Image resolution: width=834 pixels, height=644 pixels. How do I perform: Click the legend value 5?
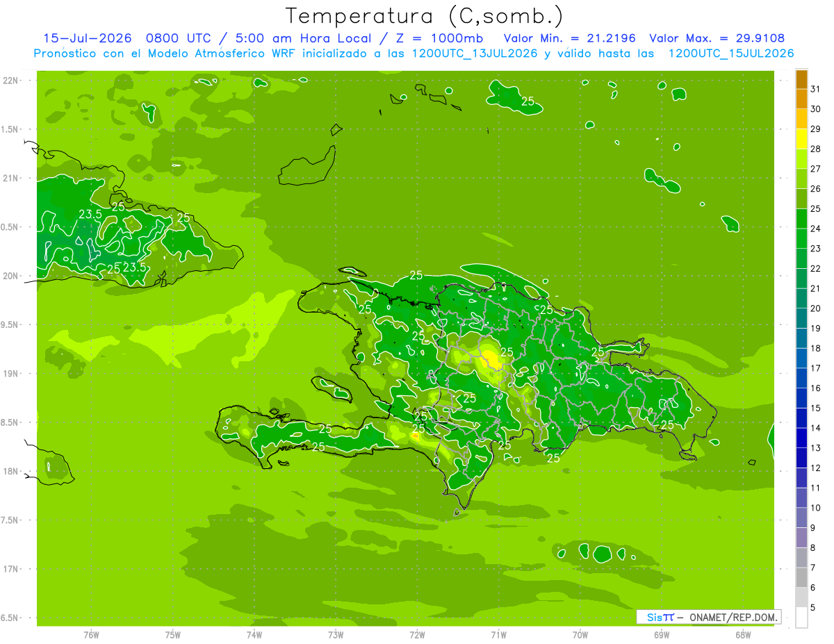813,607
